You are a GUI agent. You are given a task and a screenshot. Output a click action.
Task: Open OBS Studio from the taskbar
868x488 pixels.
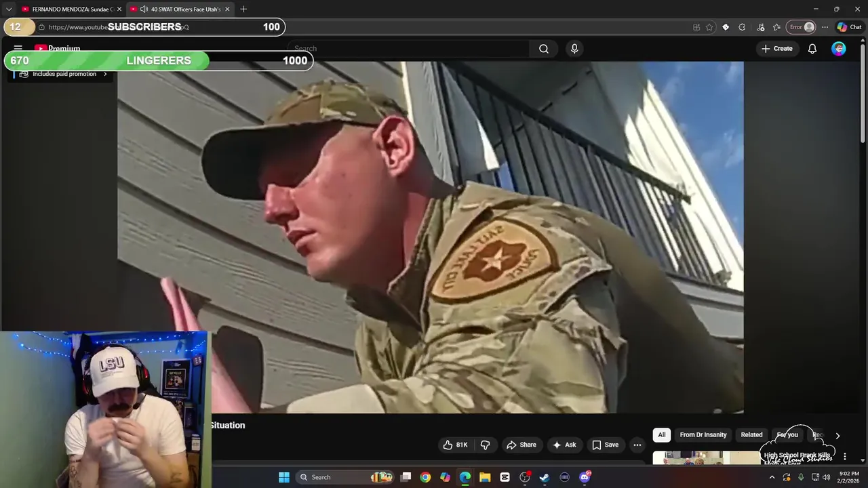click(525, 477)
